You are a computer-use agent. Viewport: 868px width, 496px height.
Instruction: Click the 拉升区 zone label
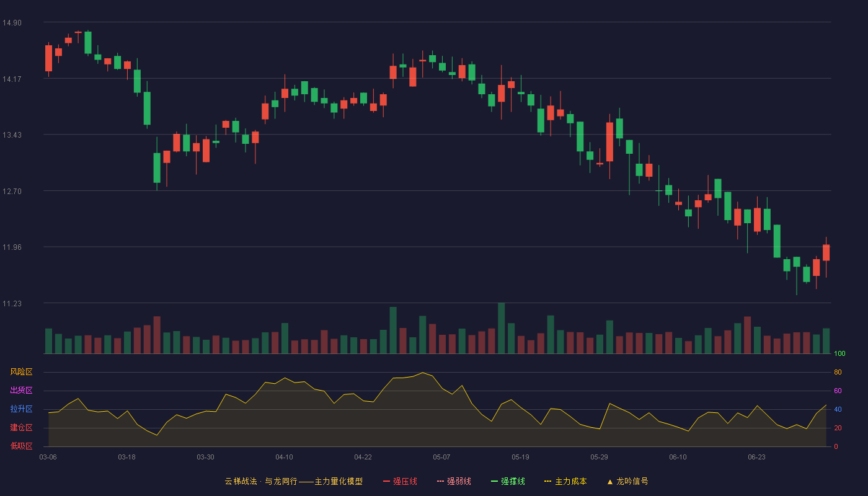[x=21, y=409]
